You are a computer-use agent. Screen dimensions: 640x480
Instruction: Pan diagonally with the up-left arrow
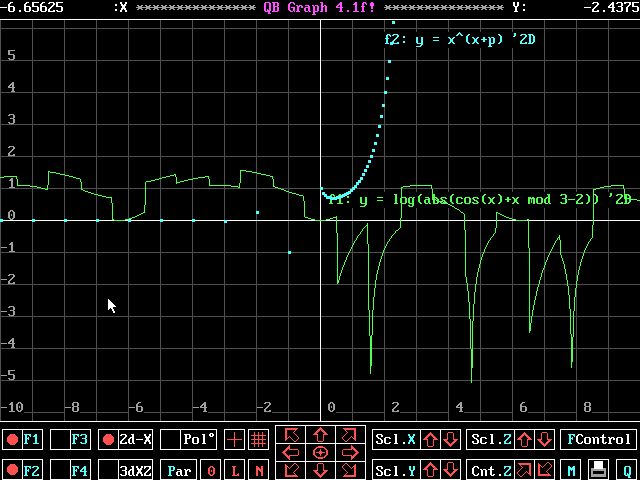click(292, 435)
